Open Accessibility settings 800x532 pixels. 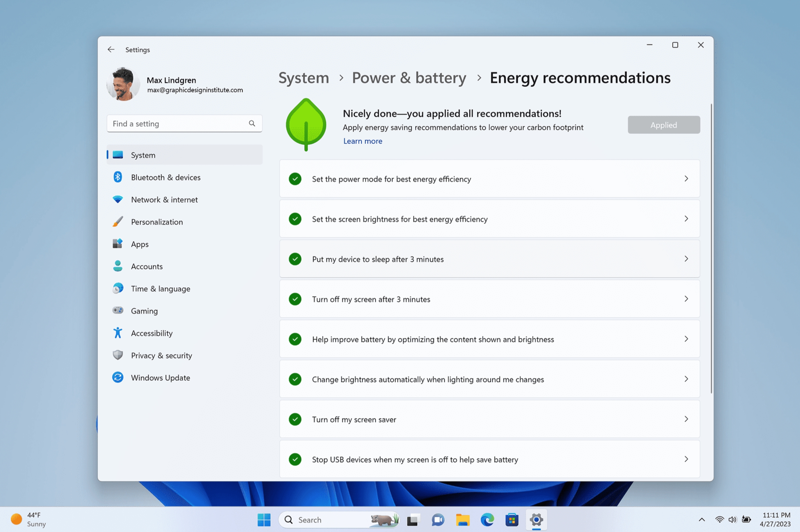tap(152, 333)
